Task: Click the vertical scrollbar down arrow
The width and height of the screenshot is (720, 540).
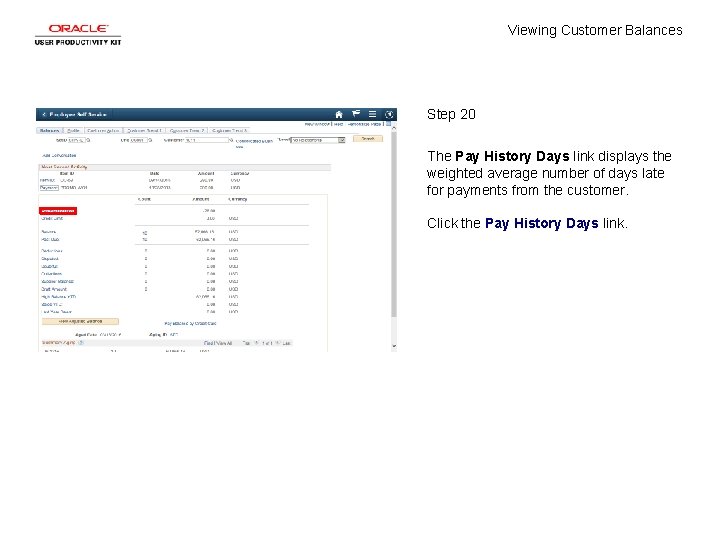Action: click(x=394, y=346)
